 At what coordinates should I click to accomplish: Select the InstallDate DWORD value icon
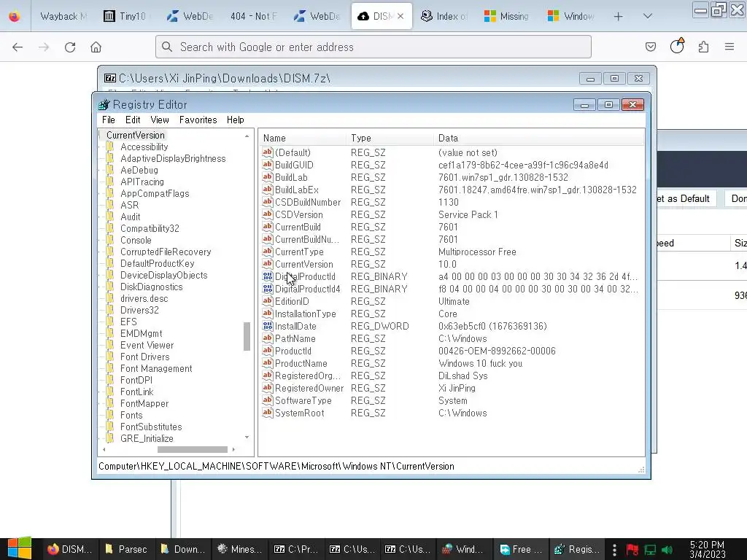267,326
